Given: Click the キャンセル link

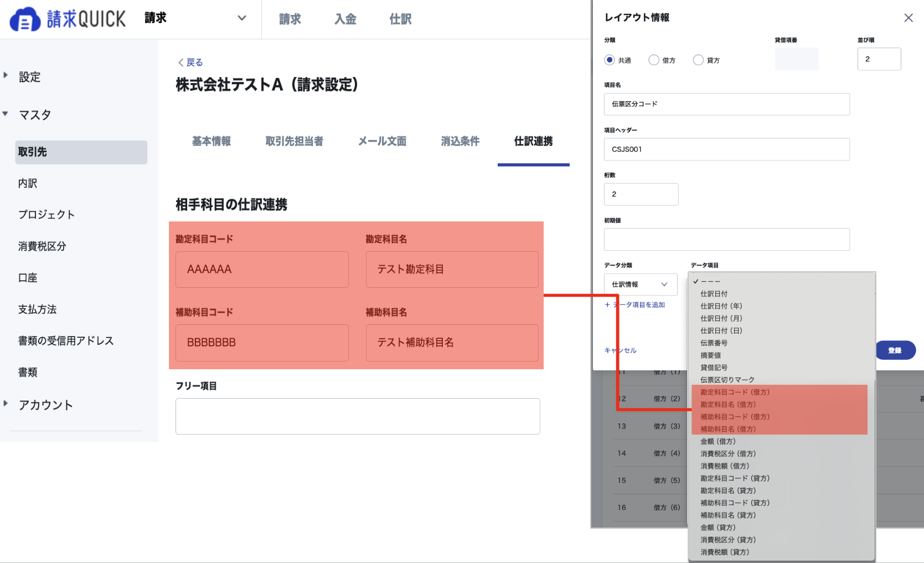Looking at the screenshot, I should click(620, 350).
